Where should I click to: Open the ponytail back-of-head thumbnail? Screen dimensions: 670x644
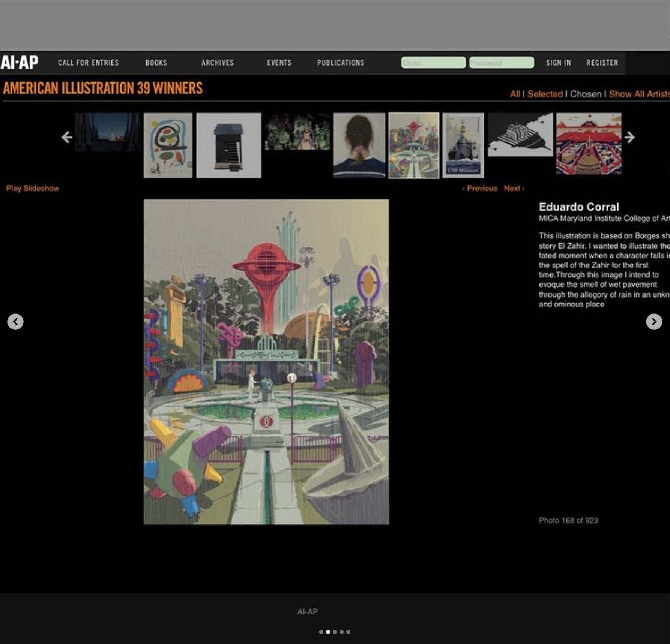(x=359, y=145)
